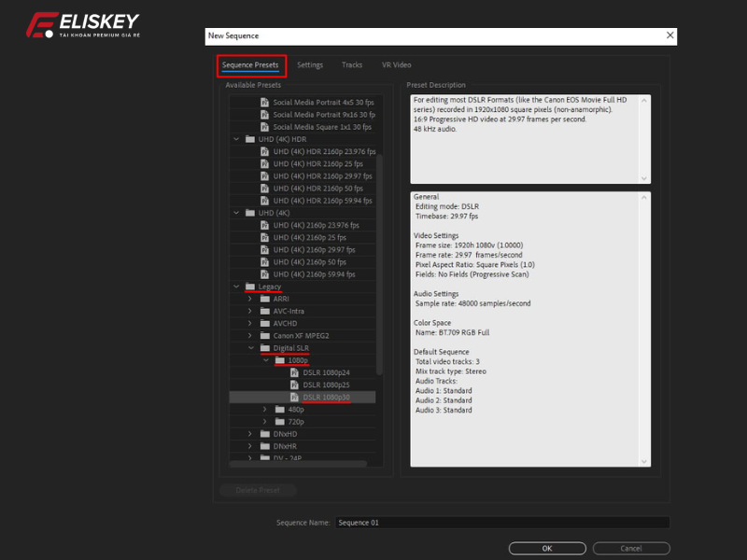Image resolution: width=747 pixels, height=560 pixels.
Task: Select the DSLR 1080p24 preset icon
Action: [294, 372]
